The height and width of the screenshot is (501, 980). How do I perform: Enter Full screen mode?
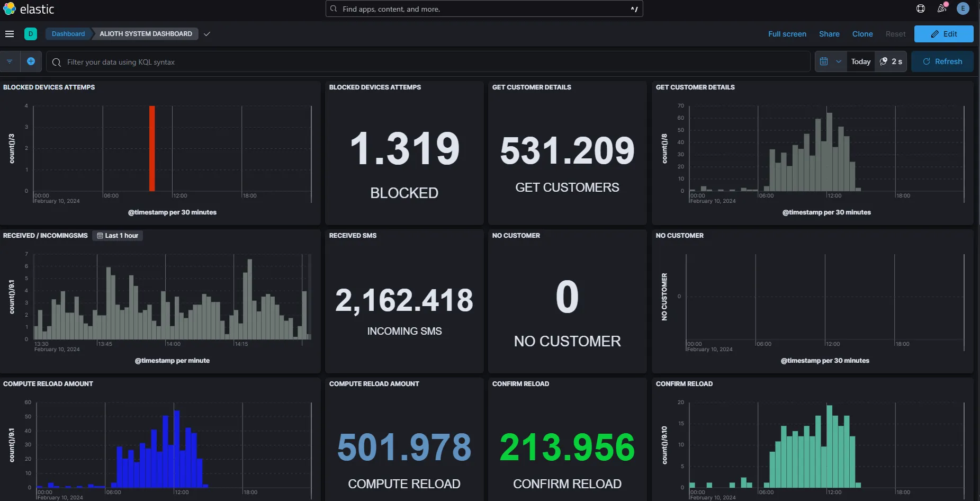click(787, 34)
